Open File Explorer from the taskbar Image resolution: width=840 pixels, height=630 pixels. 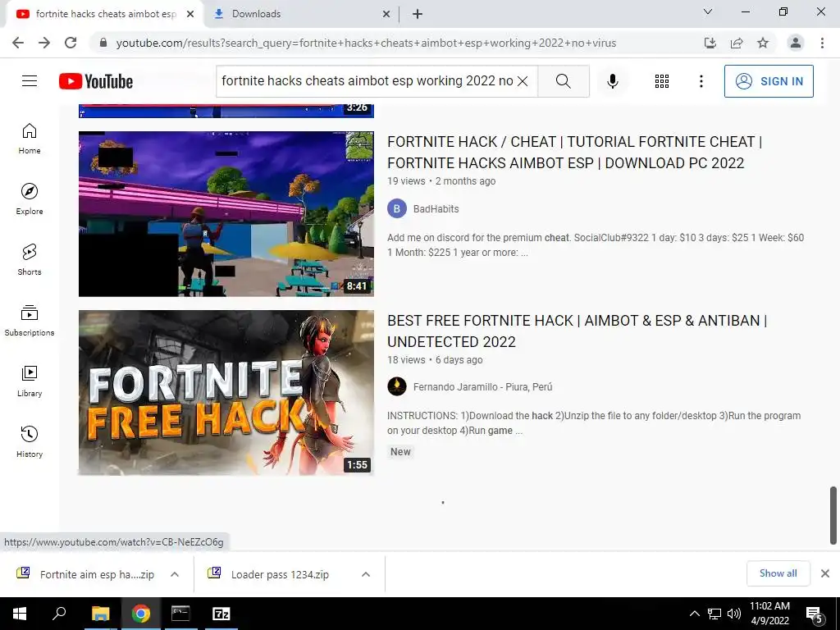(x=100, y=614)
